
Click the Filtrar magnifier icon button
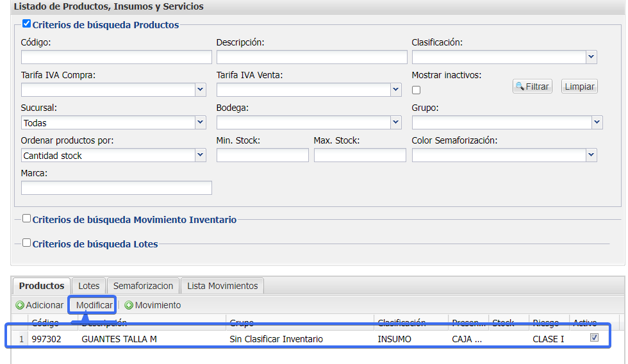[x=532, y=87]
